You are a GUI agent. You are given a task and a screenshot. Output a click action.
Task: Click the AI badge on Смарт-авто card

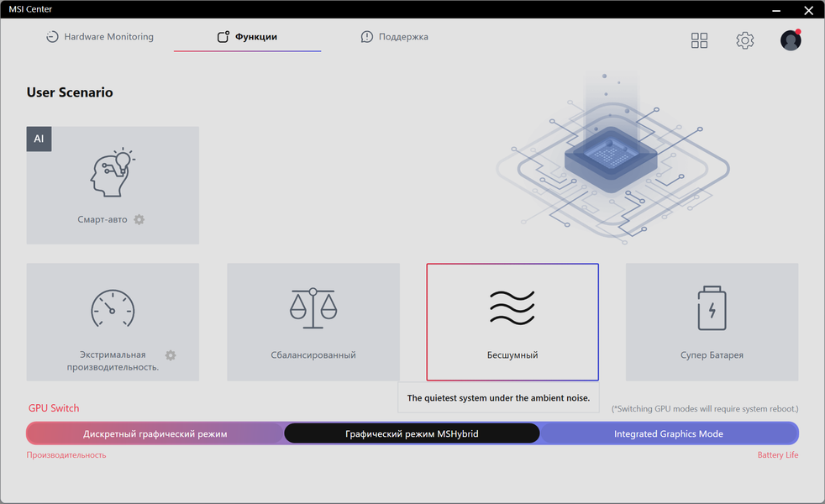[x=39, y=139]
